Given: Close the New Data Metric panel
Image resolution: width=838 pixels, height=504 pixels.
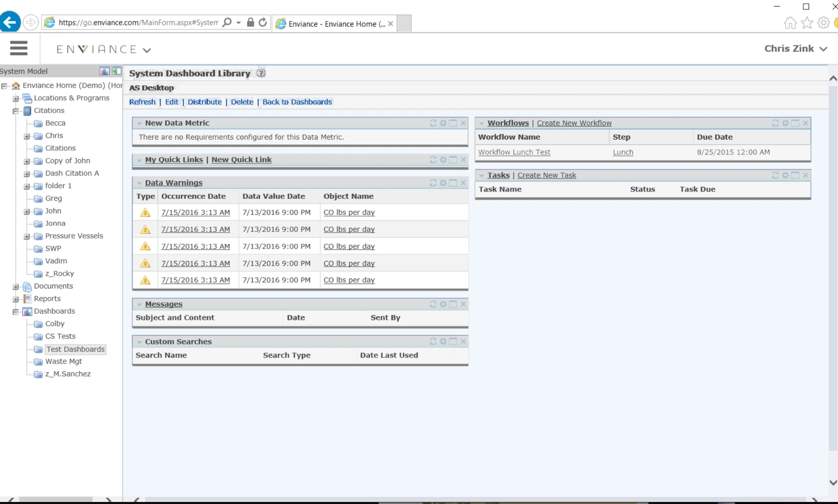Looking at the screenshot, I should 463,123.
